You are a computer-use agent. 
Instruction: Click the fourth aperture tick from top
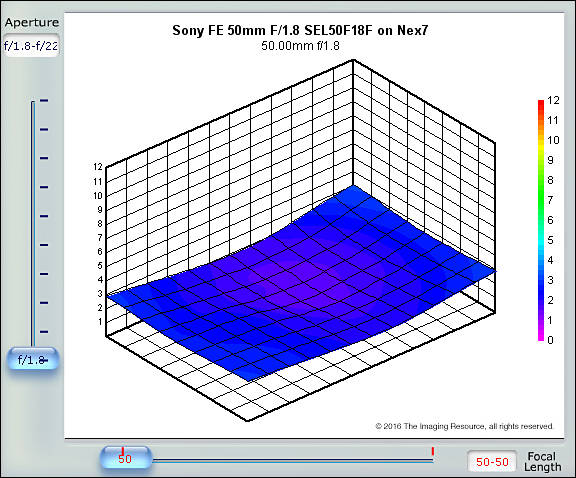pos(44,187)
